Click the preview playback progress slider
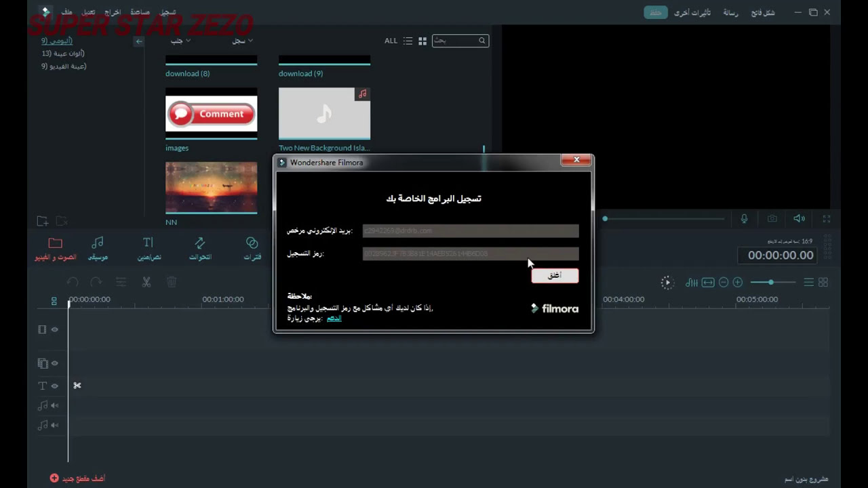This screenshot has height=488, width=868. 663,218
